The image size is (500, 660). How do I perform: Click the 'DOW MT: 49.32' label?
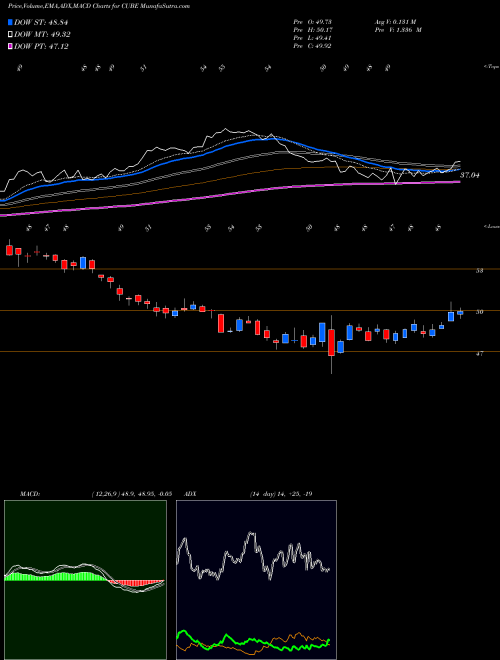click(x=42, y=35)
